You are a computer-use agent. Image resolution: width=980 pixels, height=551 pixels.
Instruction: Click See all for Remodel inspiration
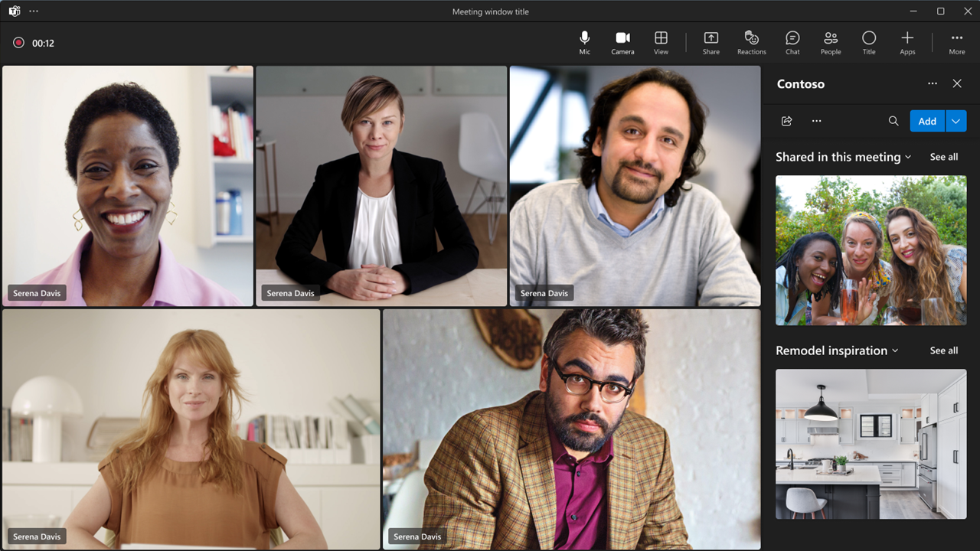(x=943, y=350)
